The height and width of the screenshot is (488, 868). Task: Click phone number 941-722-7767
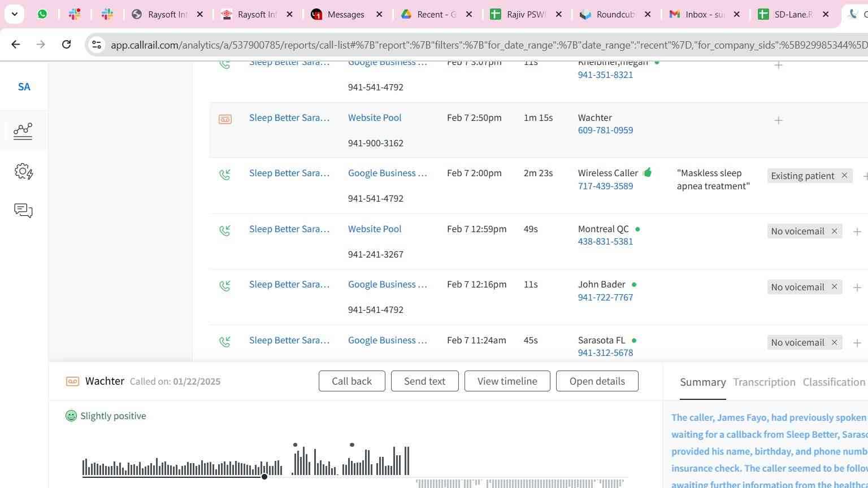605,297
